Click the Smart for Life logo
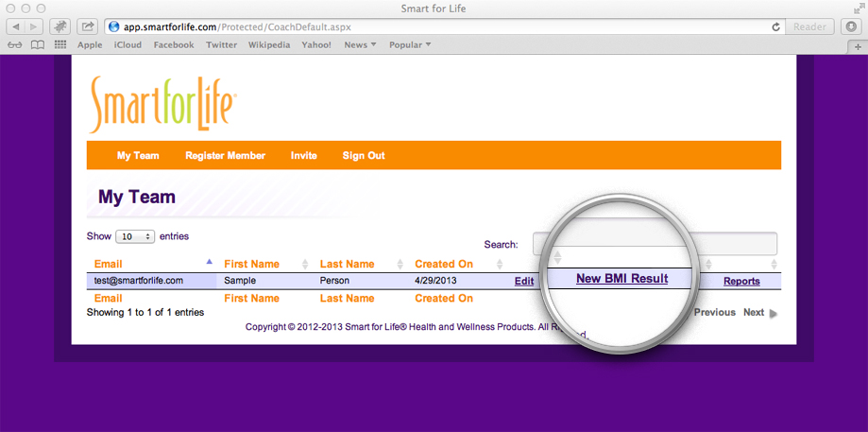 click(x=162, y=104)
